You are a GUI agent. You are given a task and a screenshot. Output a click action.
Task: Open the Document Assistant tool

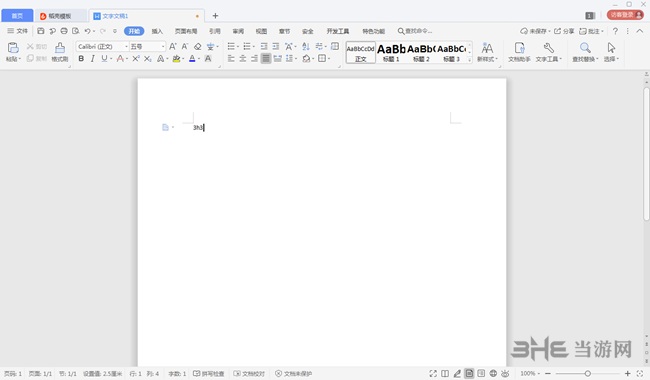coord(519,52)
